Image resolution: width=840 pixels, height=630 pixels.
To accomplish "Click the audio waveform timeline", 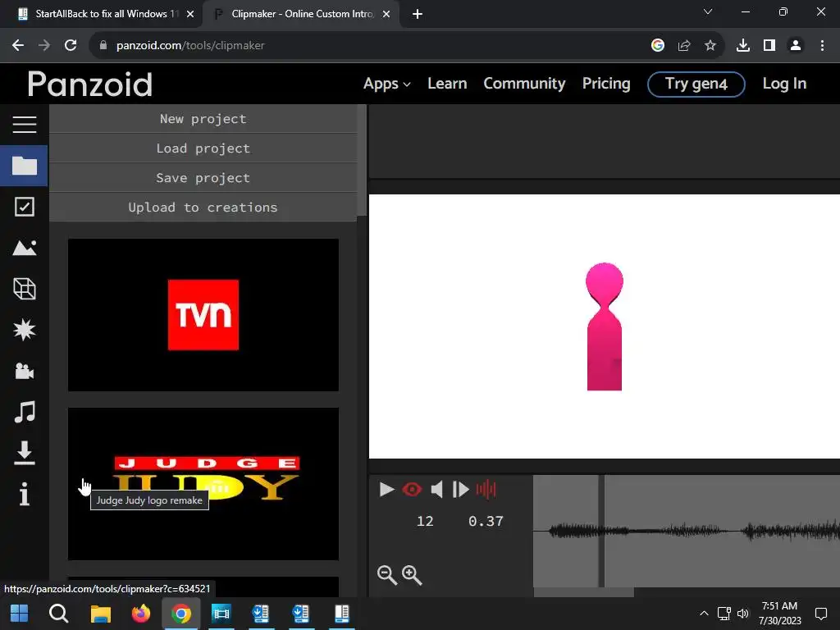I will click(x=687, y=531).
